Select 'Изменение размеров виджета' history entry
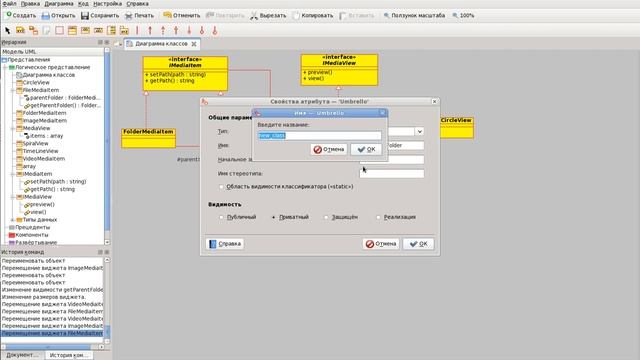The width and height of the screenshot is (640, 360). click(44, 297)
